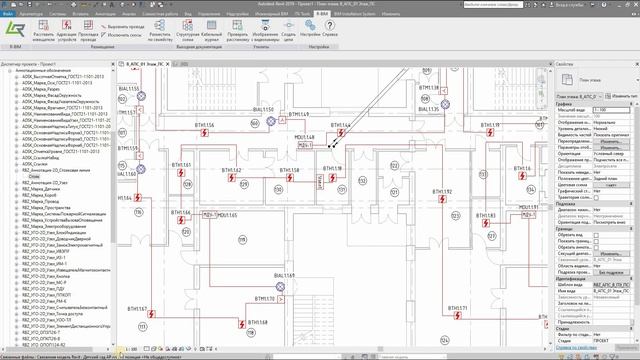Select the RBZ_Марка_Пространства tree item
The width and height of the screenshot is (640, 360).
click(46, 208)
